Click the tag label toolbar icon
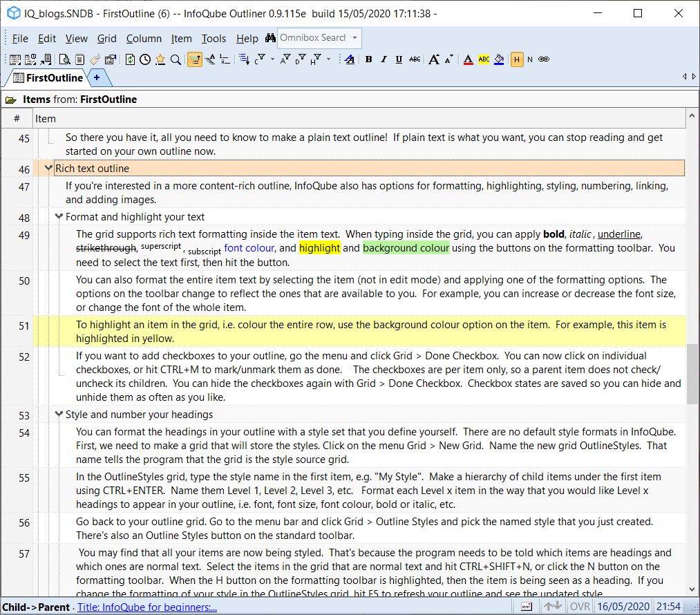The height and width of the screenshot is (615, 700). [95, 59]
